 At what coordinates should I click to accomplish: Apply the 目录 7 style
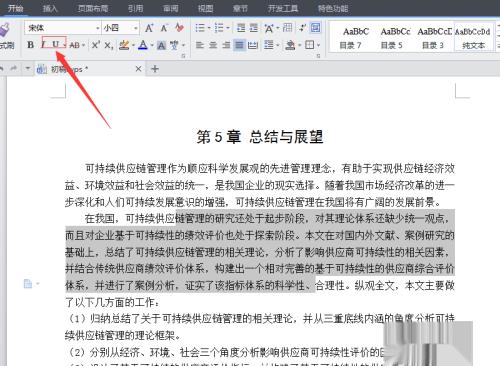click(350, 38)
